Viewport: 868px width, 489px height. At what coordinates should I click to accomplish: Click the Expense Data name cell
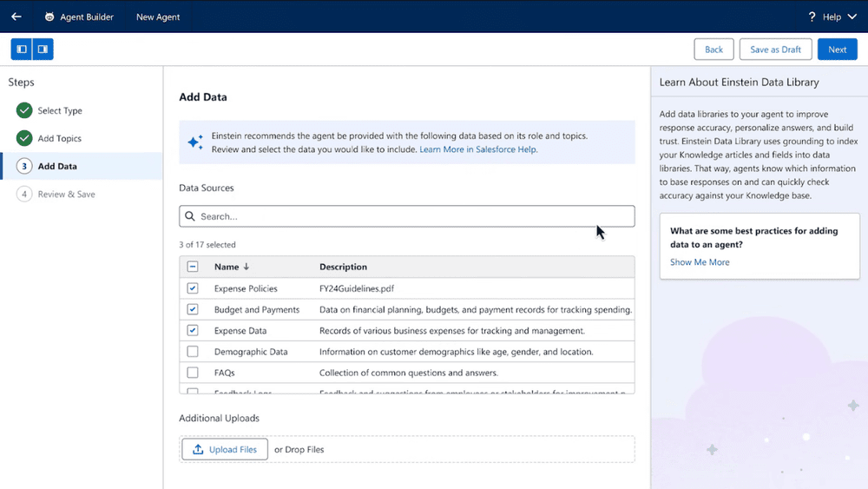[240, 331]
